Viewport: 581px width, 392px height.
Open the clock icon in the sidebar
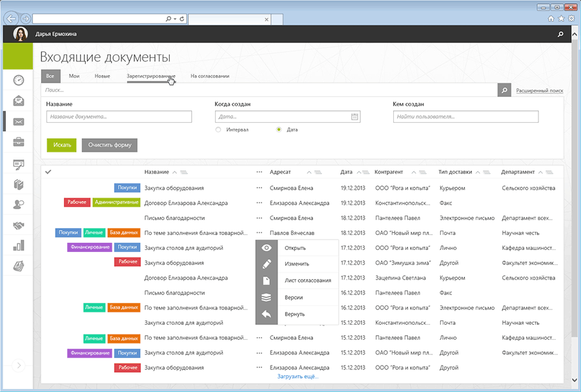click(19, 80)
